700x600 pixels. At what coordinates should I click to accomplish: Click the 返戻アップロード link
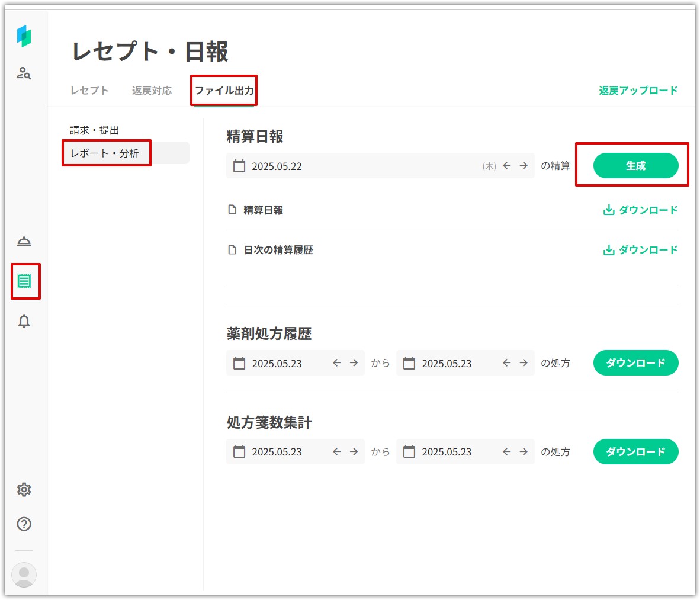point(638,91)
